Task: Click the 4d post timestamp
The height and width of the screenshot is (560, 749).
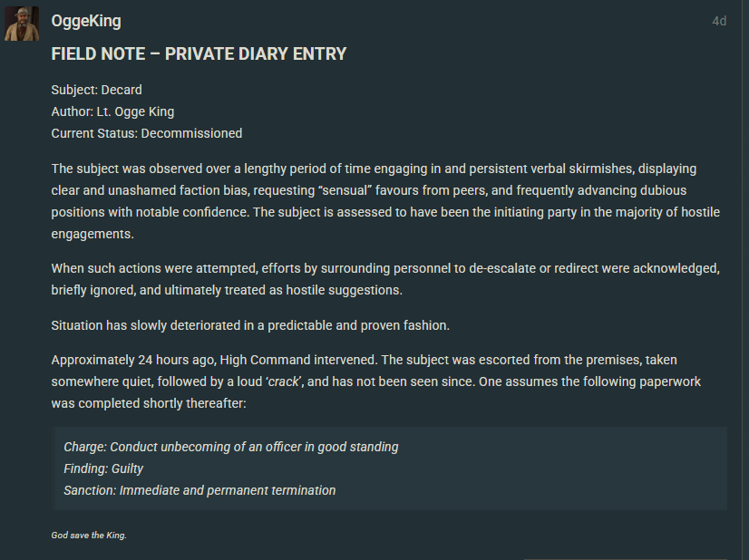Action: pos(719,21)
